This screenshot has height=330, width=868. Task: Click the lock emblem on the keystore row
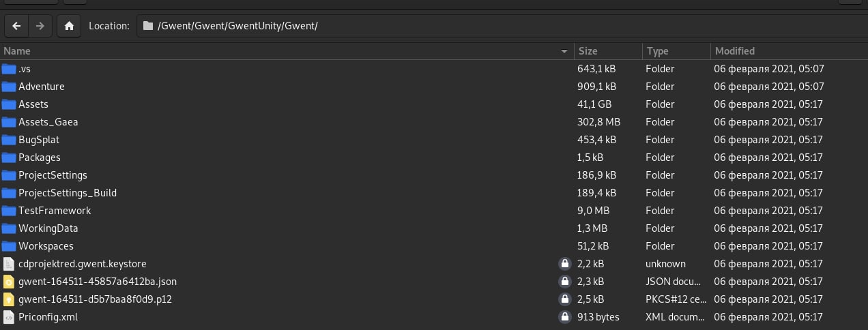pos(564,264)
